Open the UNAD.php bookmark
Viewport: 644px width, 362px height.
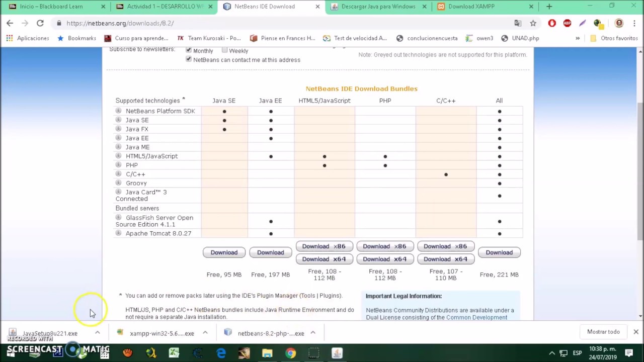[x=520, y=38]
